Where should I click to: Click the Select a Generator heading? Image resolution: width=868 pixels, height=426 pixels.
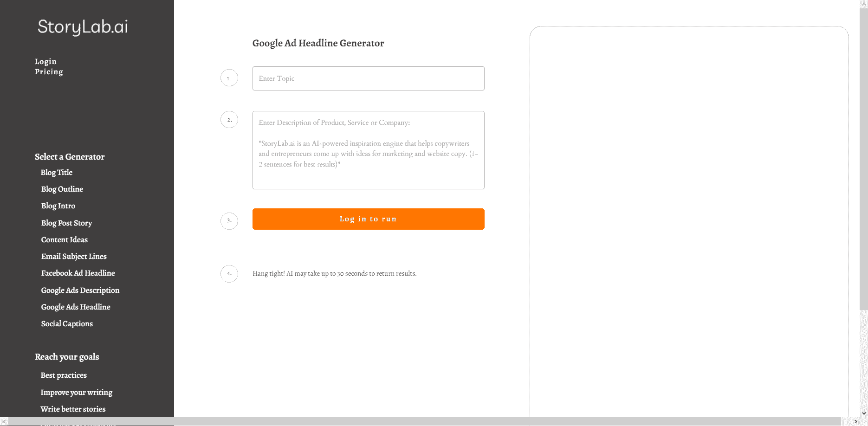pyautogui.click(x=70, y=156)
